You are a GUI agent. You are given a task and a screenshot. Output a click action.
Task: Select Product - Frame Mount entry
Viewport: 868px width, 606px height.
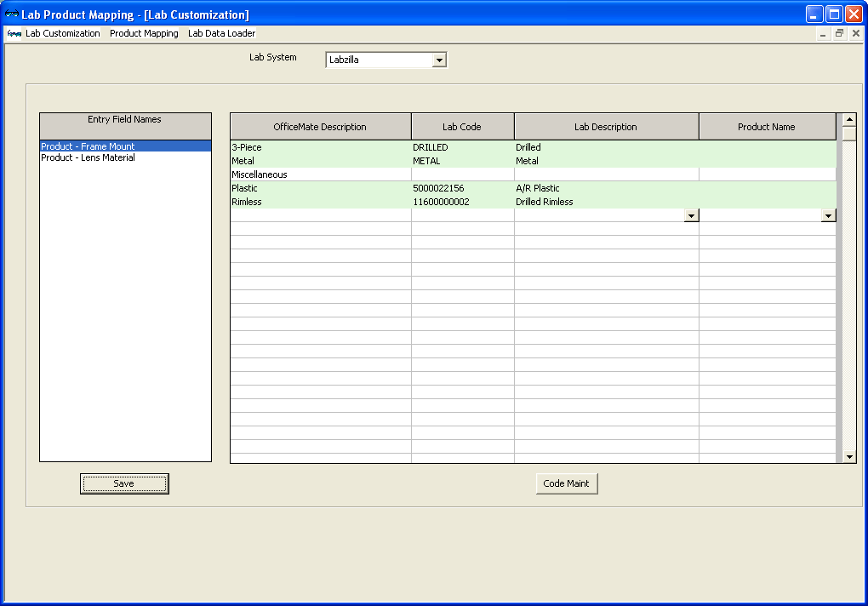89,146
